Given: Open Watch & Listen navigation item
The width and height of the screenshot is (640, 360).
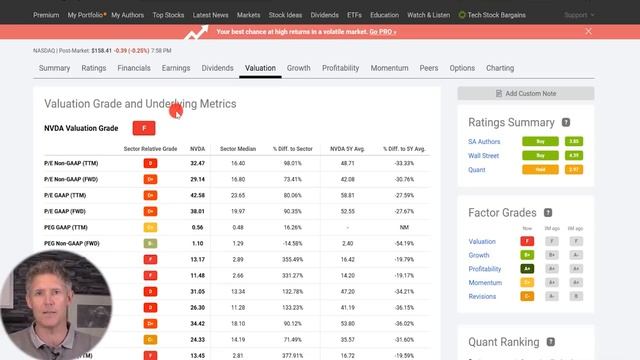Looking at the screenshot, I should click(x=429, y=15).
